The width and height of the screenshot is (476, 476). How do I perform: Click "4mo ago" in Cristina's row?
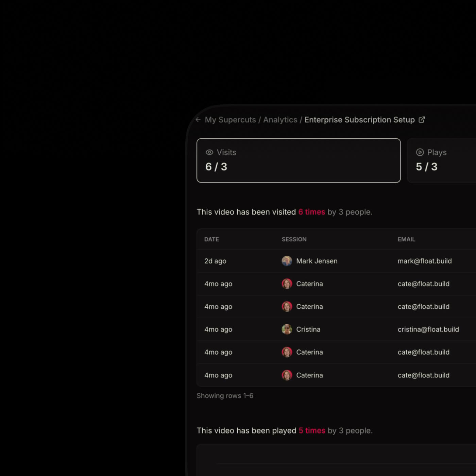(x=218, y=329)
